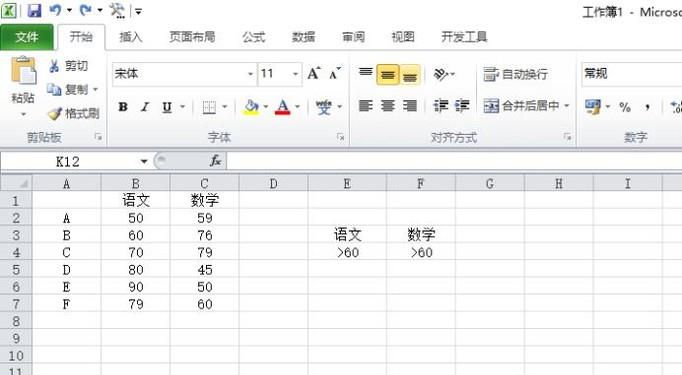Click accounting number format icon
Viewport: 682px width, 375px height.
point(592,107)
